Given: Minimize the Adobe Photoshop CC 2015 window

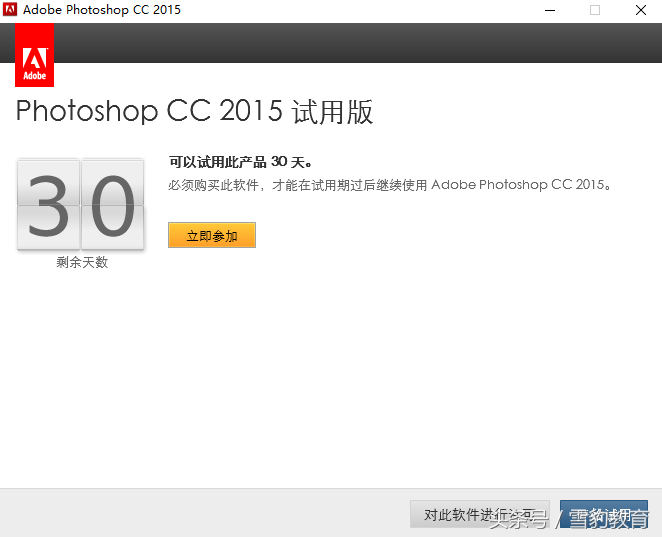Looking at the screenshot, I should pyautogui.click(x=550, y=10).
